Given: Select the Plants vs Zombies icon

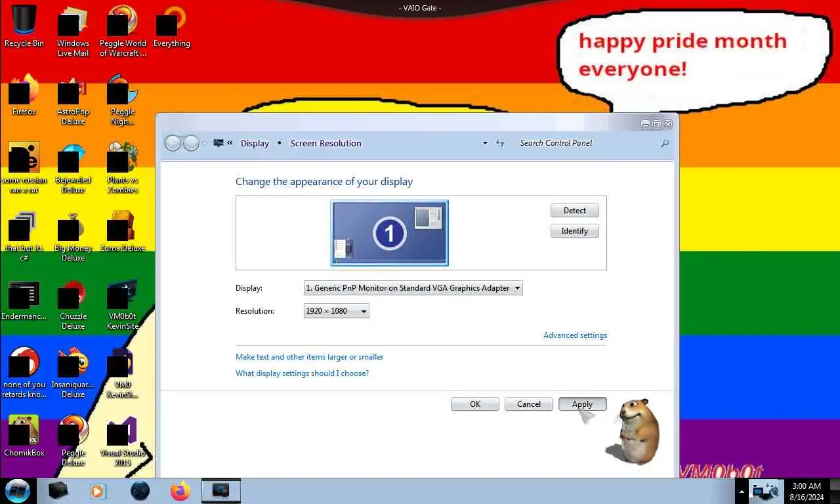Looking at the screenshot, I should click(123, 168).
